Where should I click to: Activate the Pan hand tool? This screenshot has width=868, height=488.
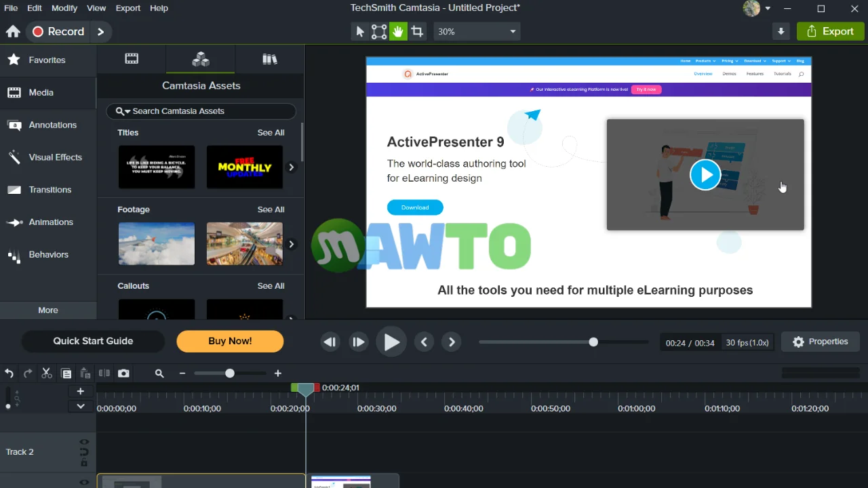point(398,31)
